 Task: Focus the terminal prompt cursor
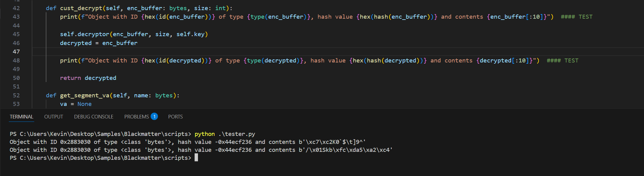(196, 158)
